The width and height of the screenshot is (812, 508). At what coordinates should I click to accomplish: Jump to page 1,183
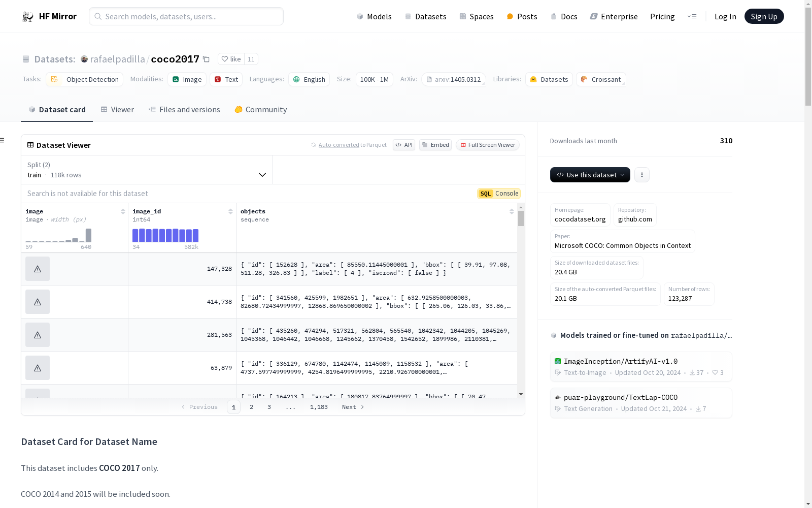tap(319, 407)
